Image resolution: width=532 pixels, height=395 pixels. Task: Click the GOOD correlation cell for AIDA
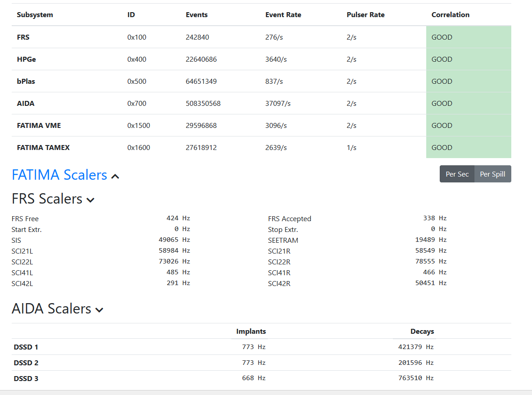point(469,103)
